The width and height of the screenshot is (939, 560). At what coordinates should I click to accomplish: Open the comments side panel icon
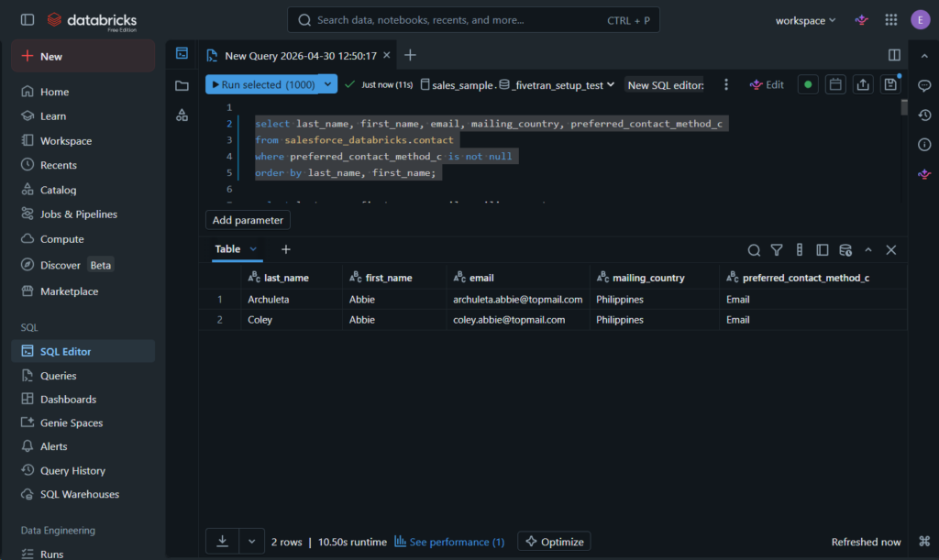click(924, 85)
